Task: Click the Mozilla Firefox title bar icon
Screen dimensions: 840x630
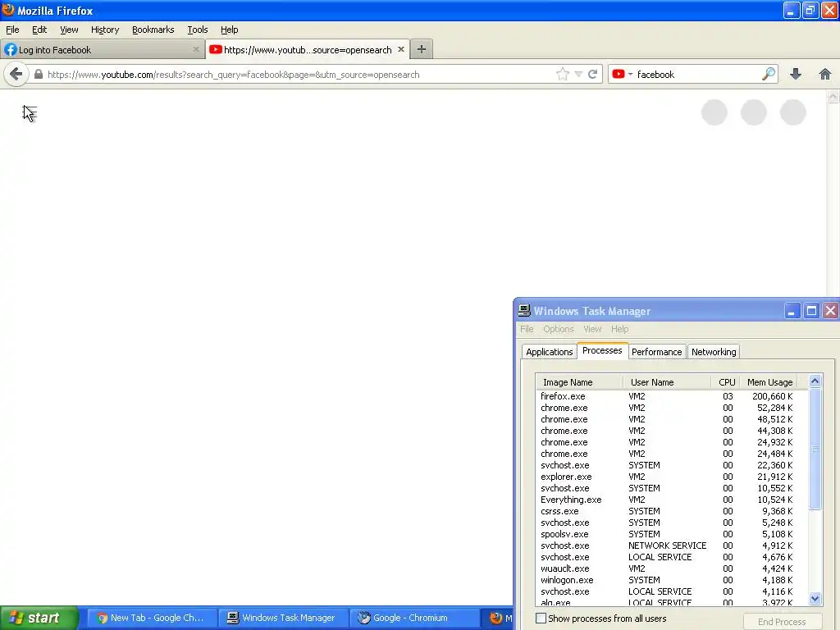Action: pyautogui.click(x=8, y=10)
